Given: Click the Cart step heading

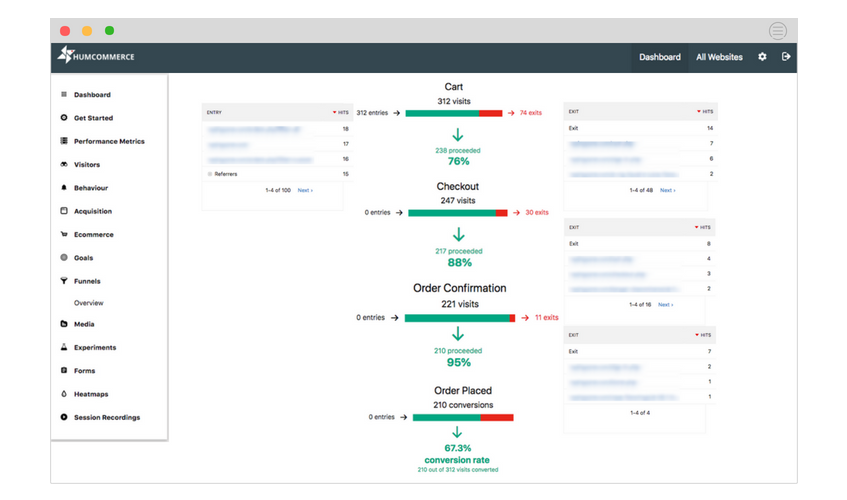Looking at the screenshot, I should 454,87.
